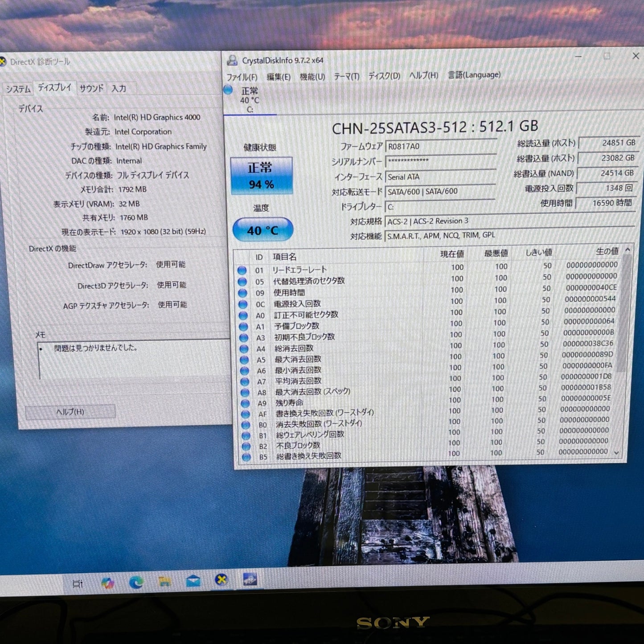Click status dot for ID 0C row

point(243,304)
